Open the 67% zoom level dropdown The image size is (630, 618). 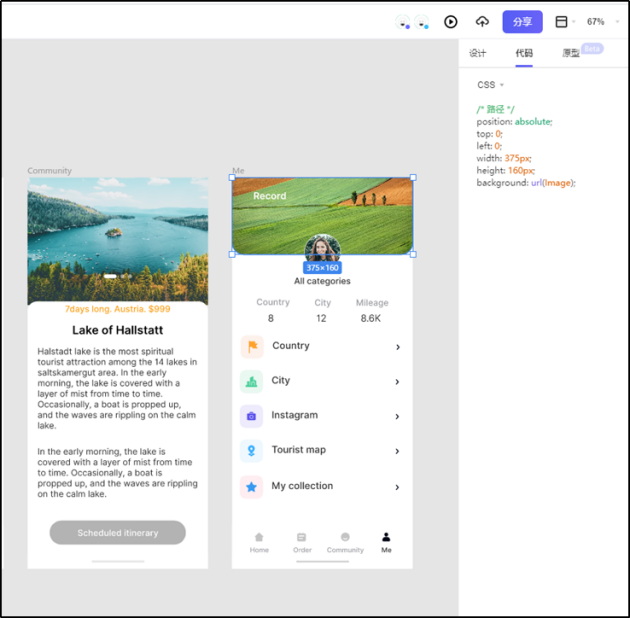coord(601,22)
